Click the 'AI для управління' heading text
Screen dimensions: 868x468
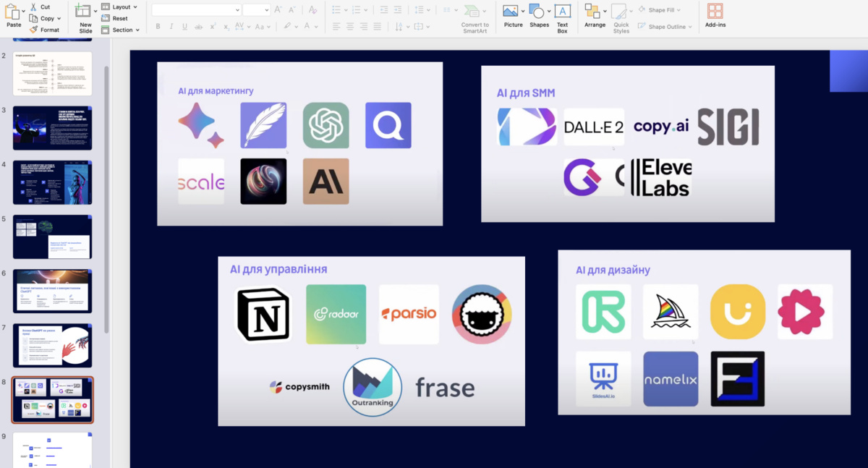[278, 269]
